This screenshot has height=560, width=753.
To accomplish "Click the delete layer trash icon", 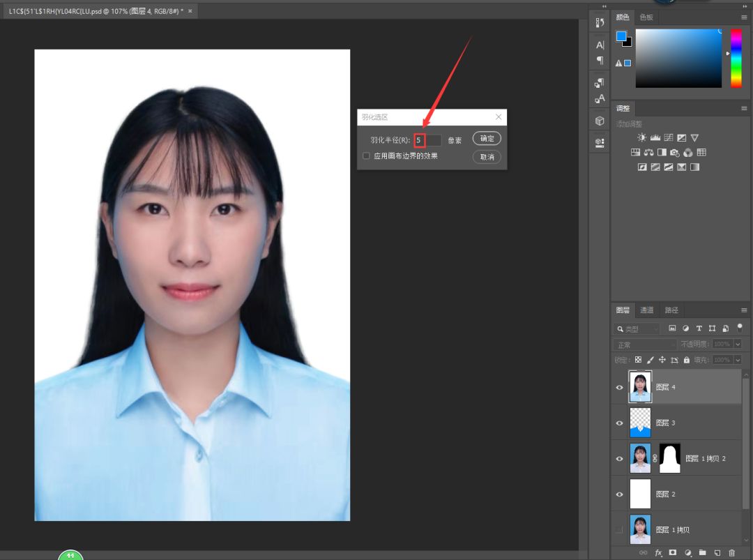I will point(731,552).
